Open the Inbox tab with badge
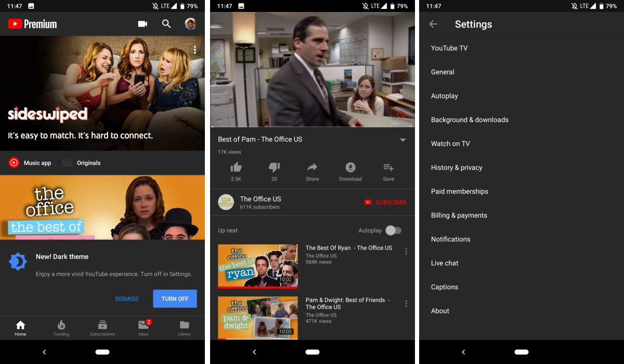 point(144,328)
